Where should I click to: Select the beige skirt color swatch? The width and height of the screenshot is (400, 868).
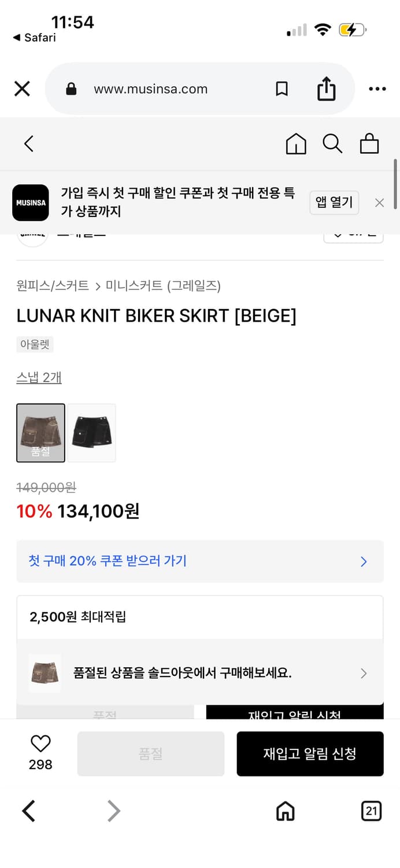40,433
